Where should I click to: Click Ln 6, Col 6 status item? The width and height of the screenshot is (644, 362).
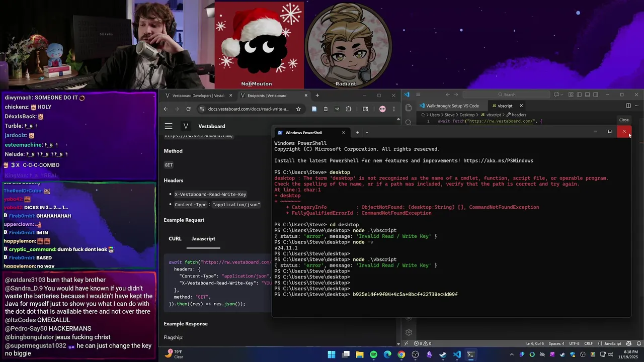[x=534, y=343]
